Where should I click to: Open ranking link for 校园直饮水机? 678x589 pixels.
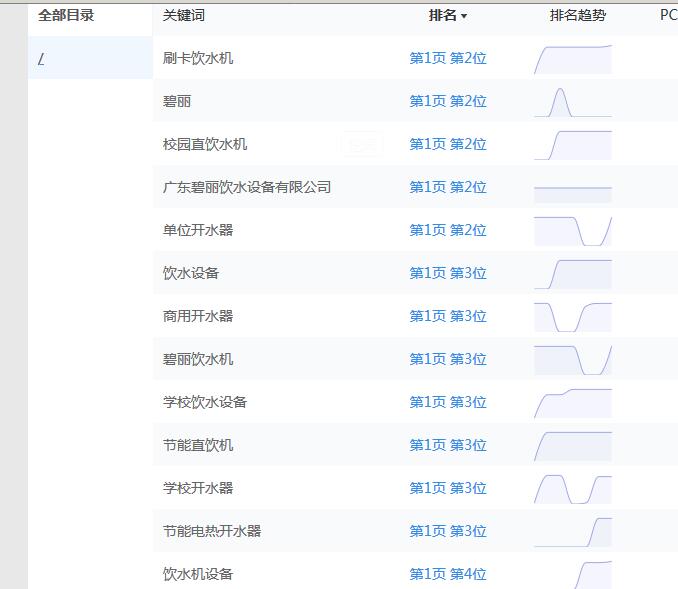(x=448, y=144)
